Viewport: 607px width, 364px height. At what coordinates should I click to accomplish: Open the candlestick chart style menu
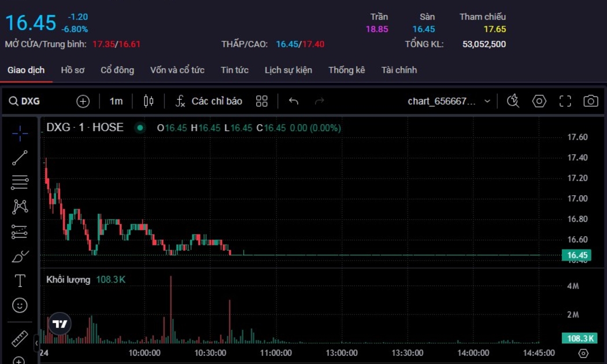click(149, 102)
